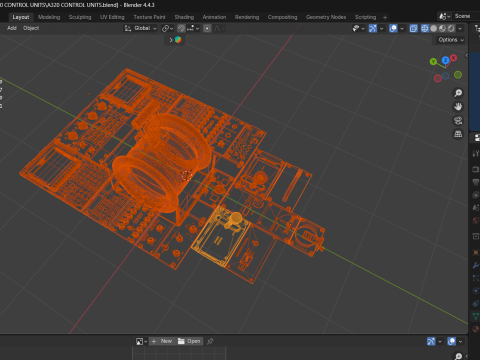Toggle pin image in bottom editor

click(210, 341)
